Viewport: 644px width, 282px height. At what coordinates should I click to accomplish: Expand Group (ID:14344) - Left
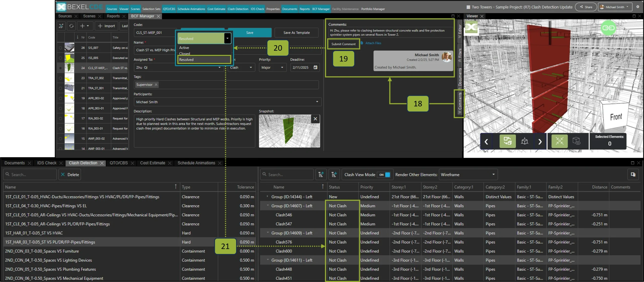click(x=268, y=196)
